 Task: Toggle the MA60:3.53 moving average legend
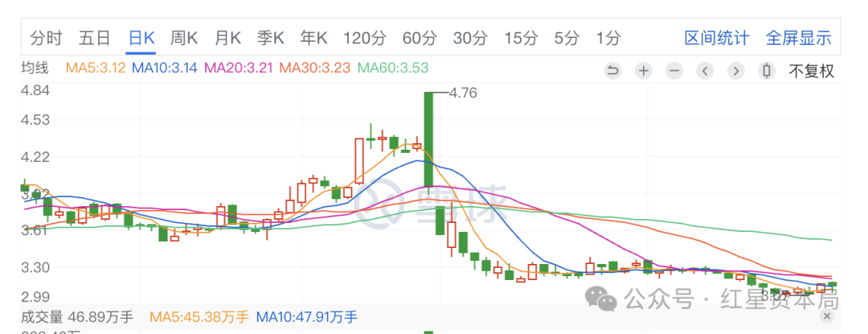(x=393, y=68)
